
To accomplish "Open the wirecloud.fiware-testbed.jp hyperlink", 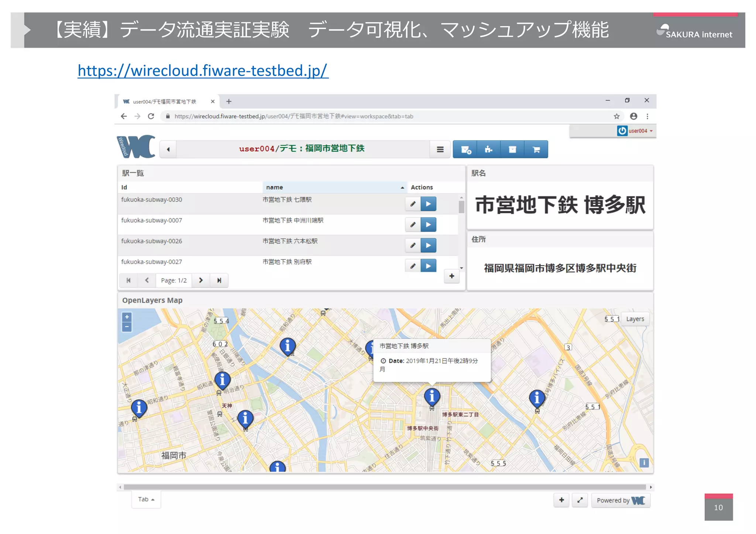I will tap(203, 70).
